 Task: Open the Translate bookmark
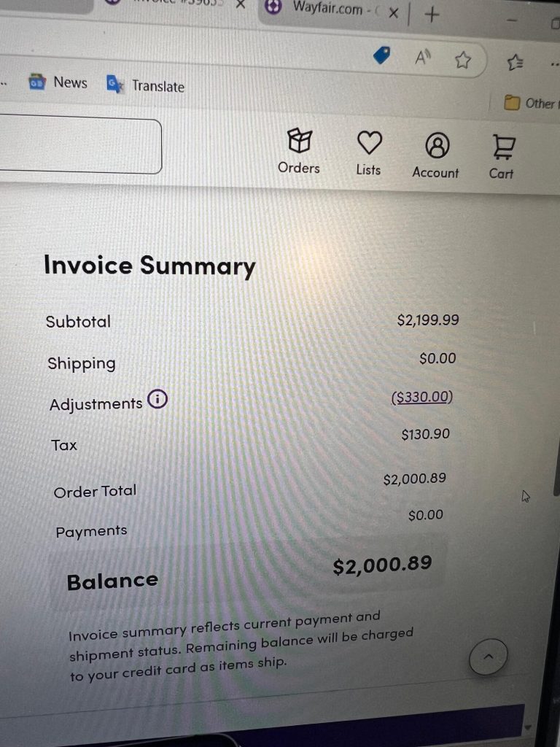pos(146,85)
